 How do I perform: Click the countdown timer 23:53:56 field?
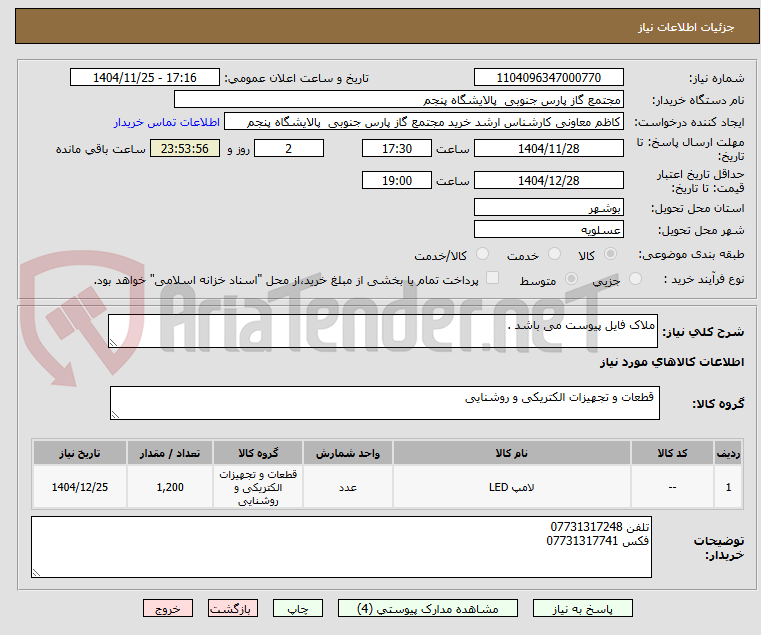pyautogui.click(x=184, y=148)
